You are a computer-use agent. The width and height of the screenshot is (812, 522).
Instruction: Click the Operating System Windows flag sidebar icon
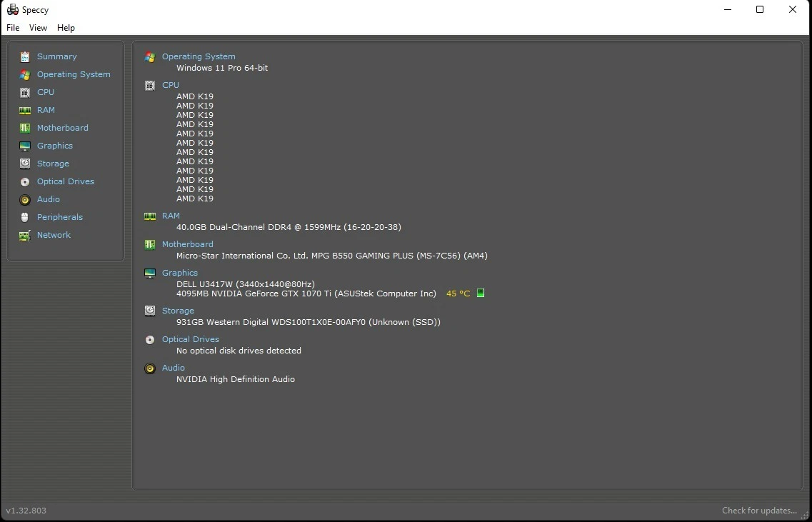[x=25, y=74]
